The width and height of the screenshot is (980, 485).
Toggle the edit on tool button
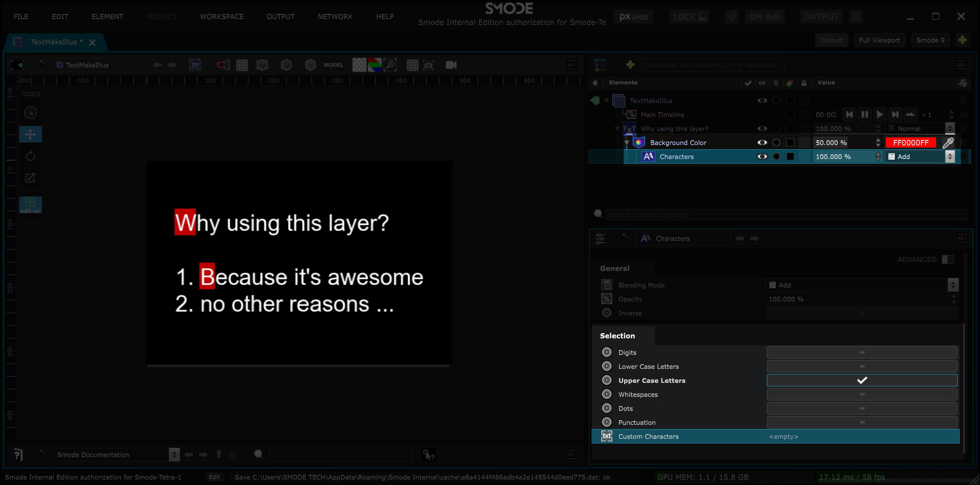coord(30,204)
